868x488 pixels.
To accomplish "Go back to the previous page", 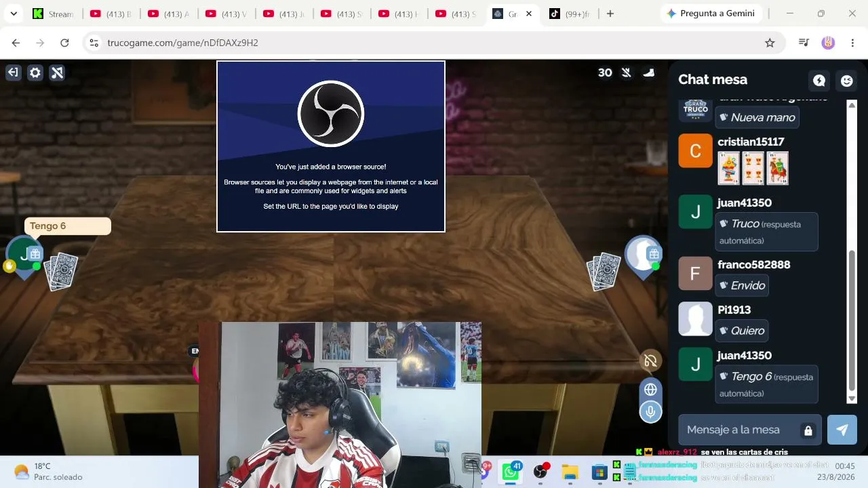I will click(x=16, y=43).
